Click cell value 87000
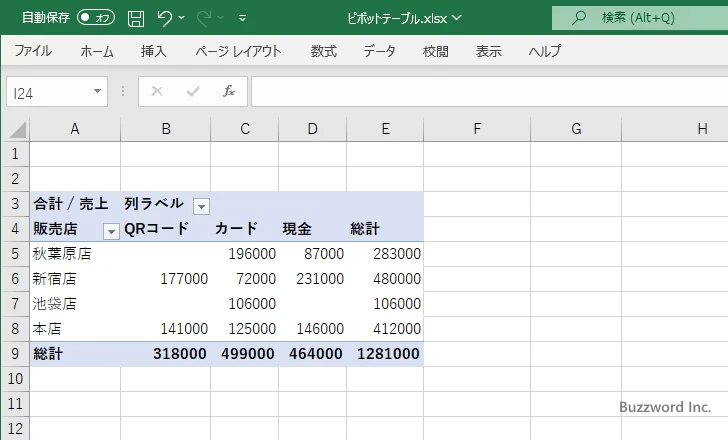This screenshot has height=440, width=728. (x=312, y=254)
